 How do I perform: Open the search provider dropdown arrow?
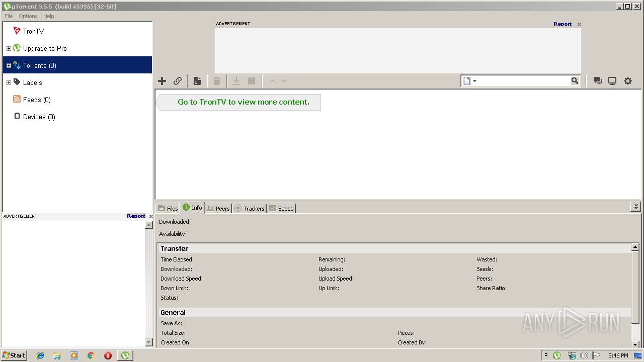474,81
